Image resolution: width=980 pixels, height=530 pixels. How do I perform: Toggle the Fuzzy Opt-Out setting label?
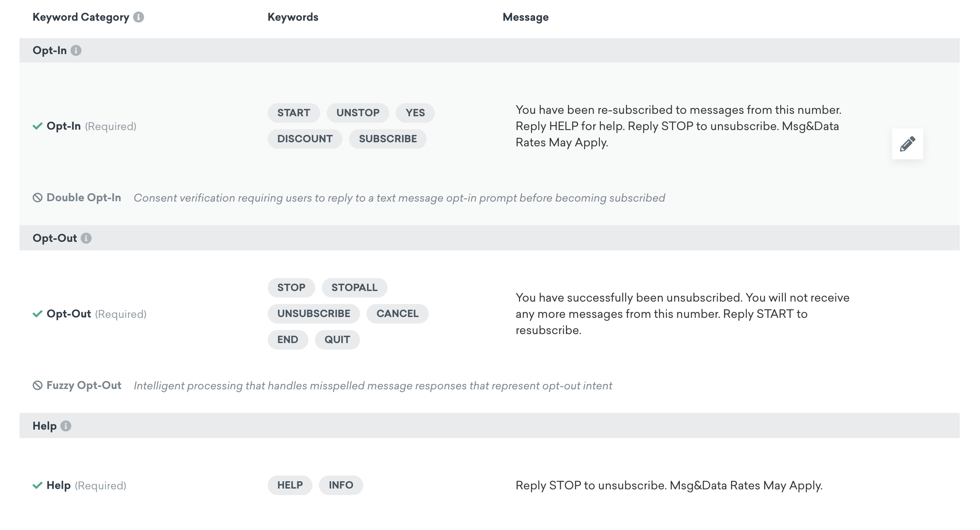click(84, 385)
